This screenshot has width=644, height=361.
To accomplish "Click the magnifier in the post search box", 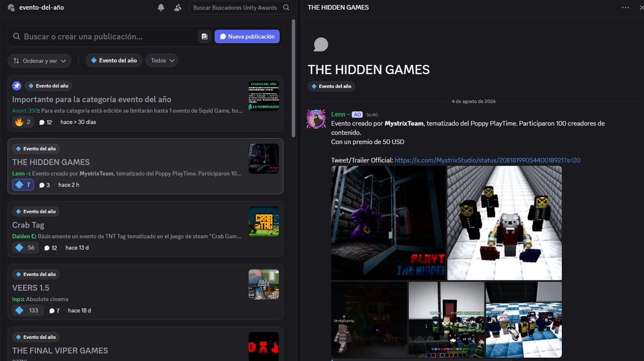I will [17, 37].
